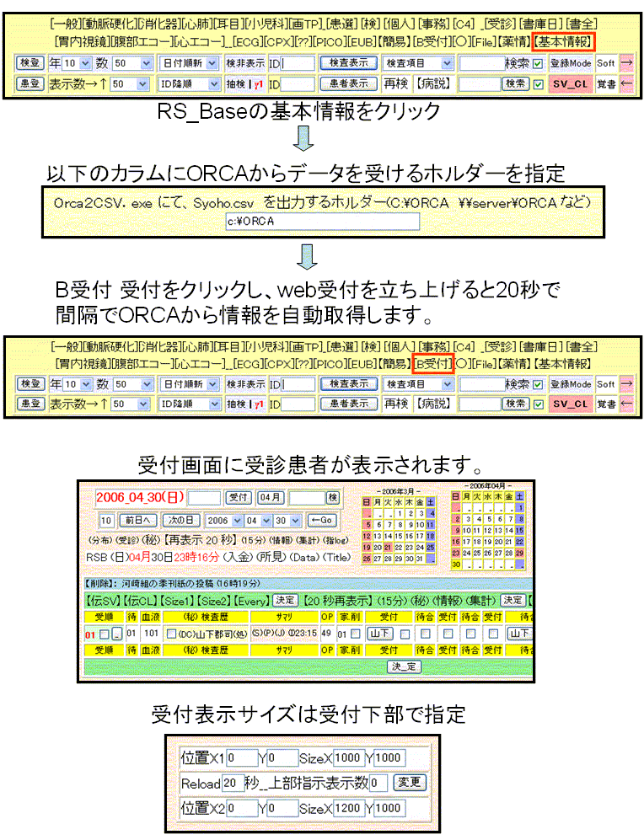644x840 pixels.
Task: Open 【薬情】 in the lower toolbar
Action: point(514,364)
